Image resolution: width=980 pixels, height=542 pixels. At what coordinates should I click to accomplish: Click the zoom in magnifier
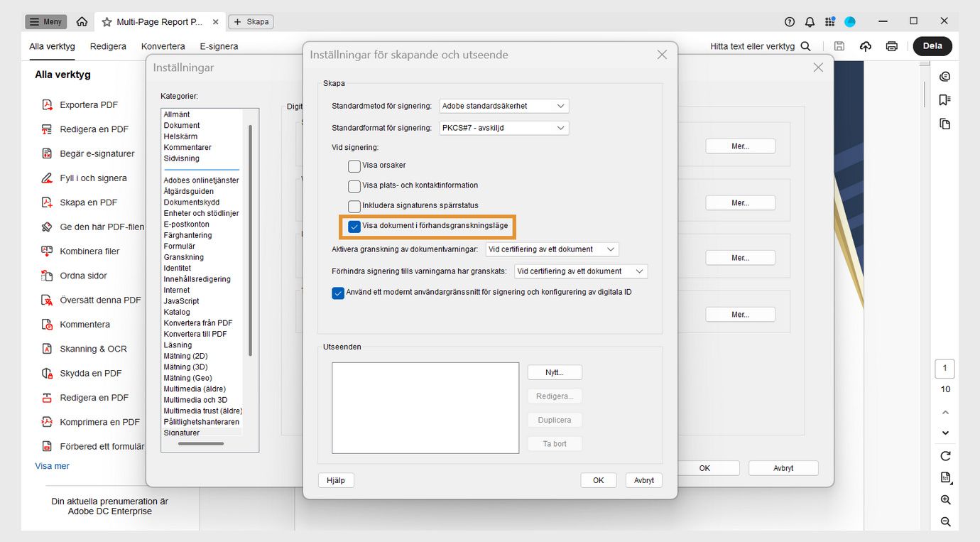pos(945,500)
